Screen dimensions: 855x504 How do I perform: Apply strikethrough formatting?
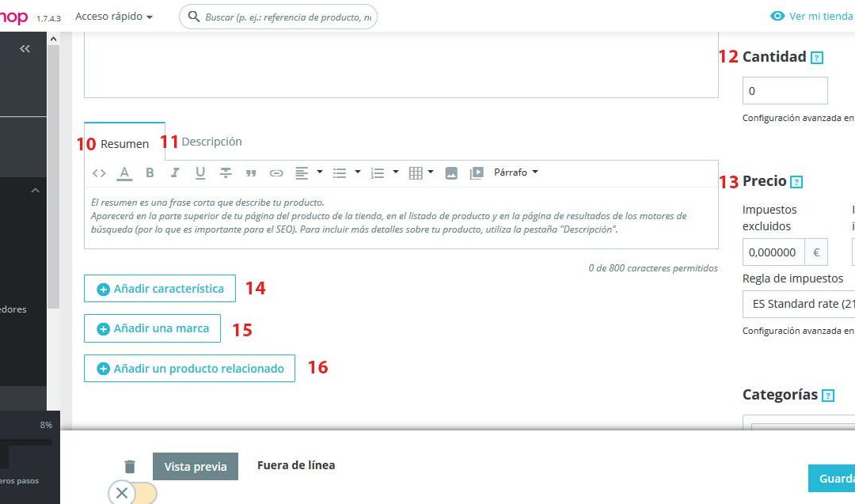click(x=226, y=172)
